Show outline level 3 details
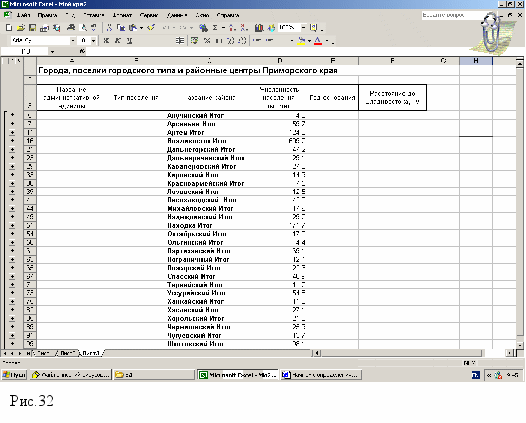The width and height of the screenshot is (526, 423). tap(18, 61)
